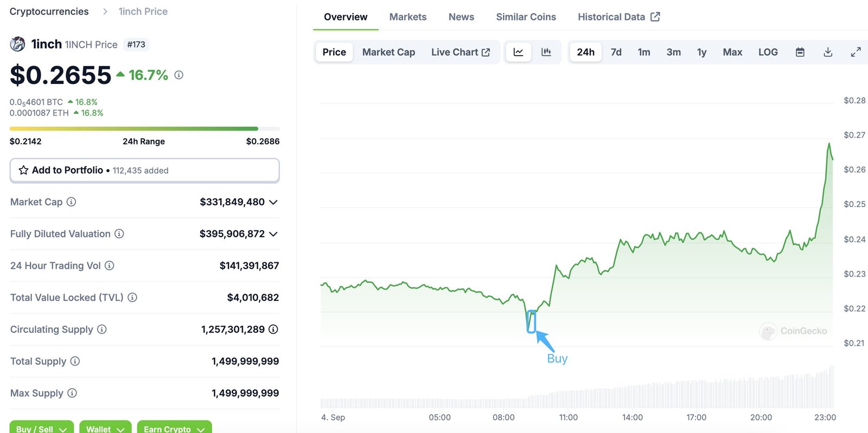Click the 24h Range progress bar
This screenshot has width=868, height=433.
[144, 128]
